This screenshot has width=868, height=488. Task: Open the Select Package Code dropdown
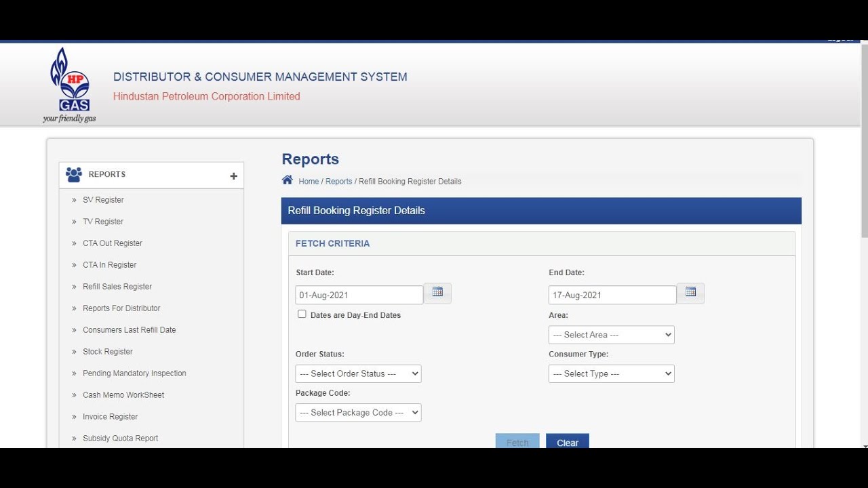358,412
